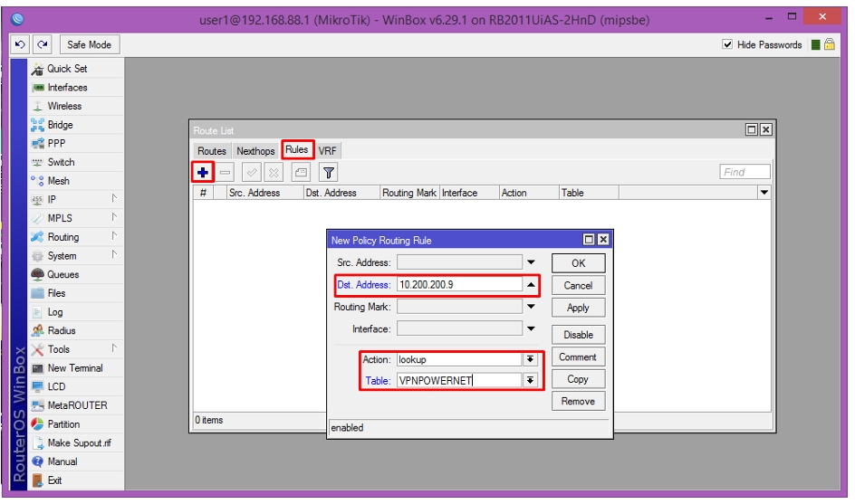855x504 pixels.
Task: Click the Action column header
Action: click(x=529, y=193)
